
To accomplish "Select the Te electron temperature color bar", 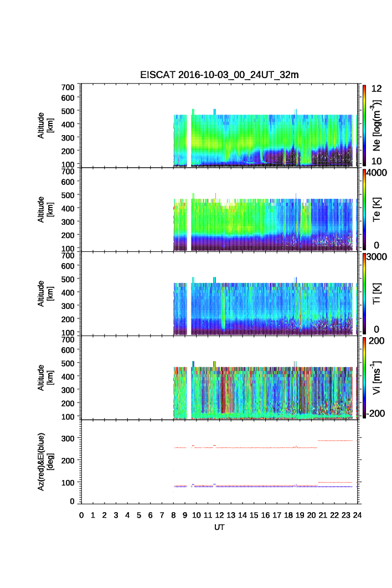I will (364, 210).
